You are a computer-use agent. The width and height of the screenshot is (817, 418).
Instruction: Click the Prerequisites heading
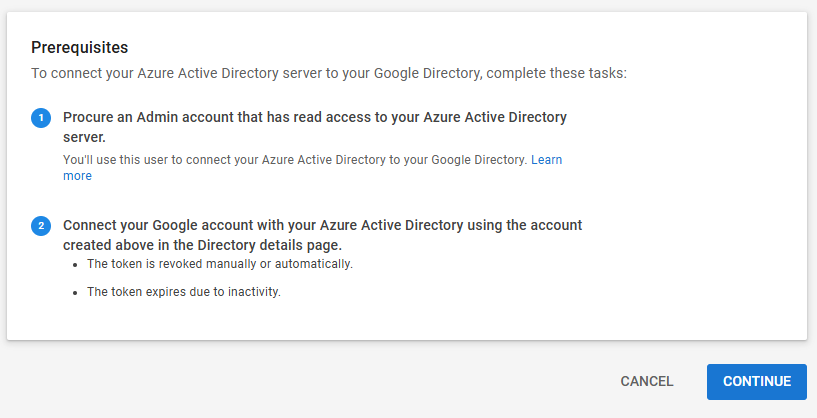click(80, 47)
